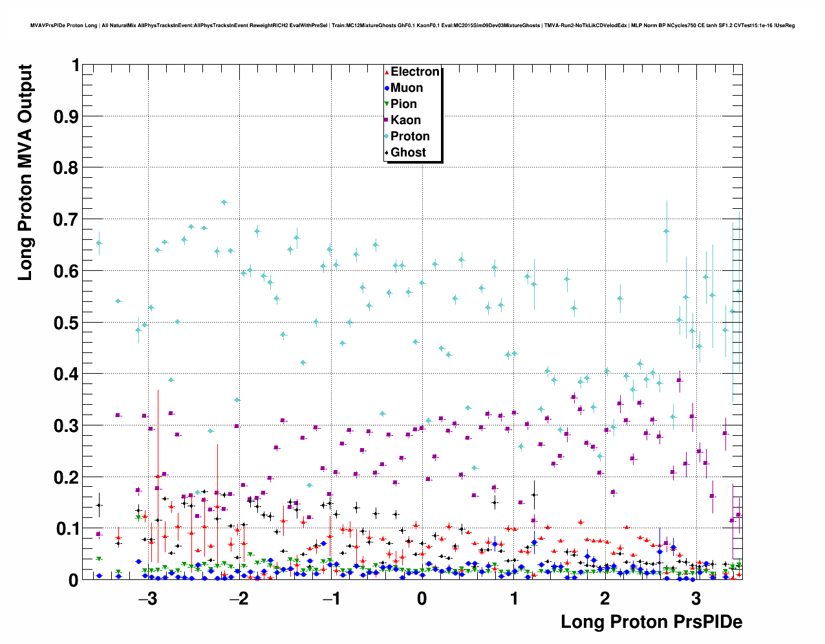Click the black Ghost legend marker
825x644 pixels.
(387, 153)
